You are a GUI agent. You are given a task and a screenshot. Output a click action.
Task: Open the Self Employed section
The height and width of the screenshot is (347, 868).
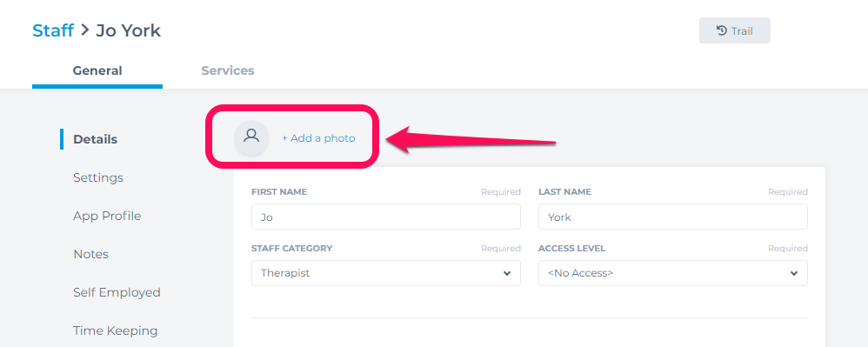tap(117, 292)
